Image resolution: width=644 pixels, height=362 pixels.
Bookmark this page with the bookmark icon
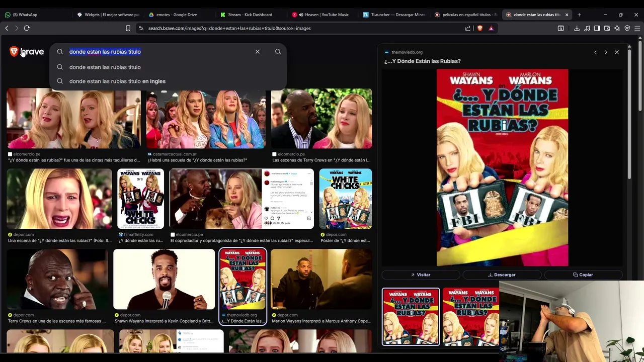128,28
